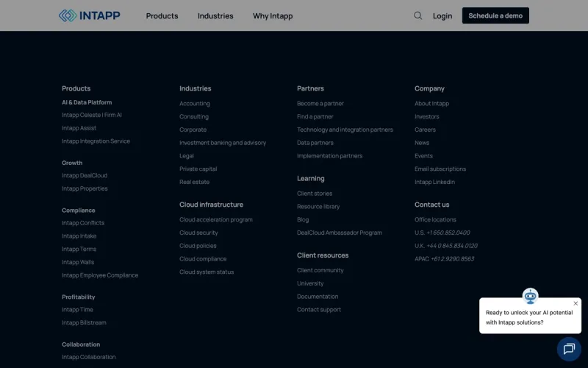This screenshot has height=368, width=588.
Task: Open Investment banking and advisory link
Action: tap(223, 143)
